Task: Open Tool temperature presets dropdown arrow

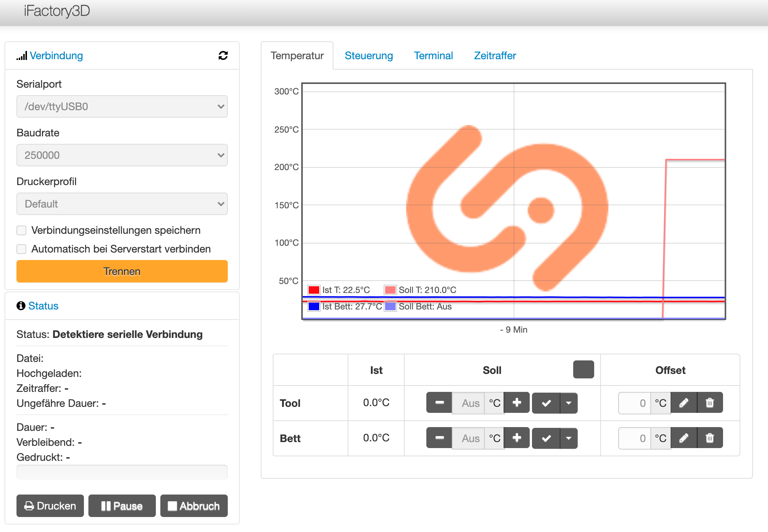Action: click(x=569, y=403)
